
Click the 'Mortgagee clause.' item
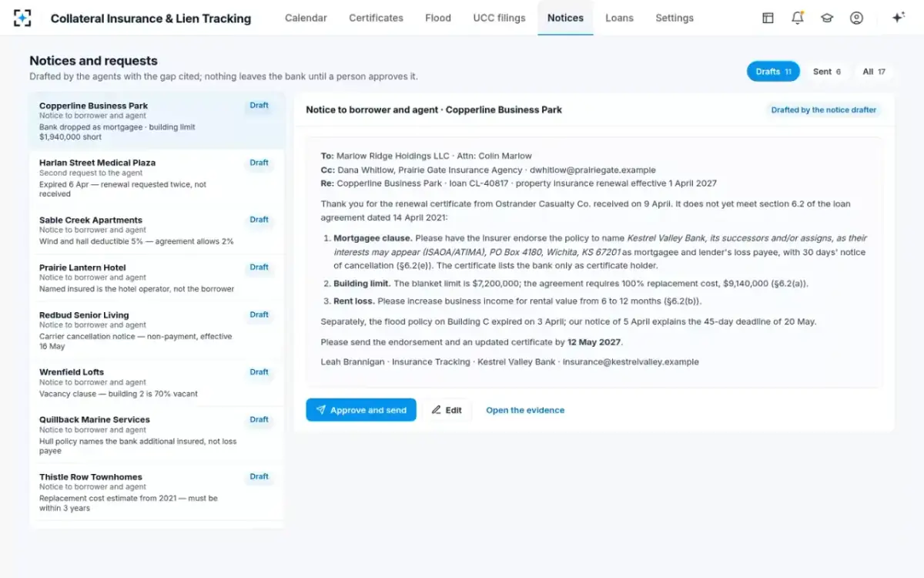click(x=599, y=252)
